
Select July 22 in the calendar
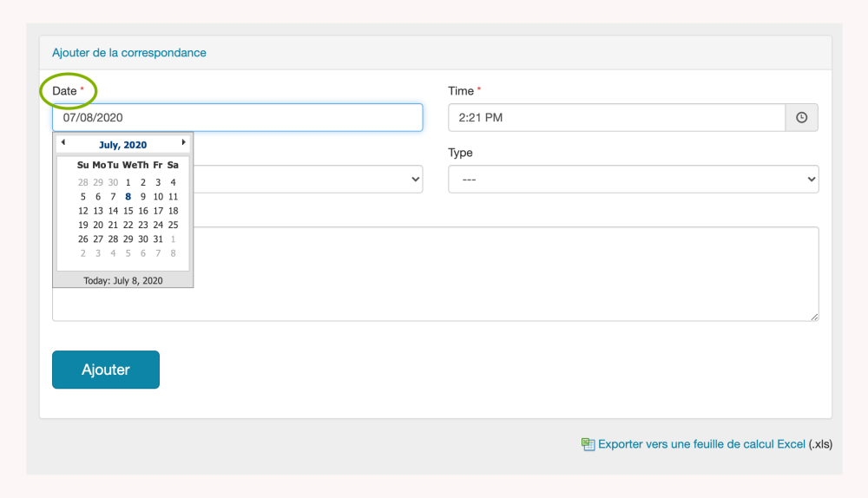coord(128,225)
